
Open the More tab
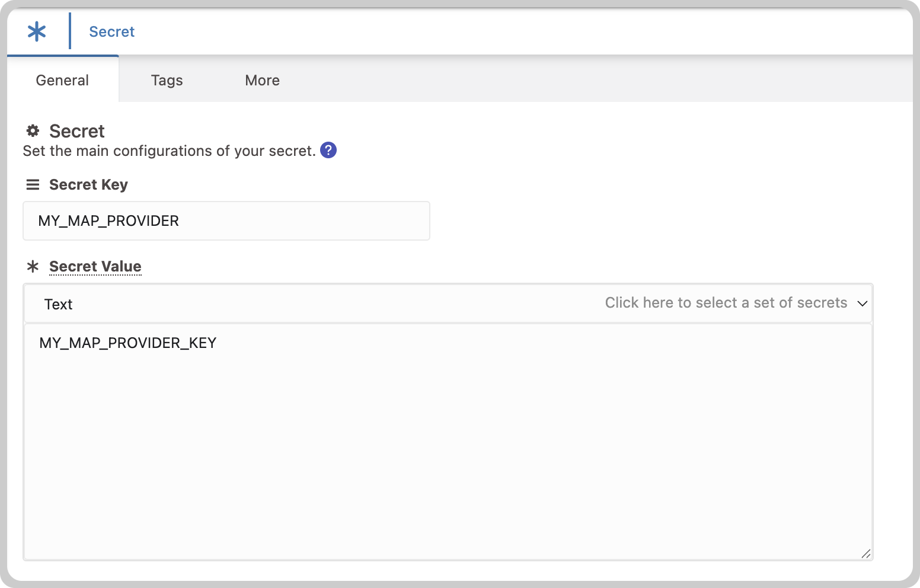pos(262,81)
